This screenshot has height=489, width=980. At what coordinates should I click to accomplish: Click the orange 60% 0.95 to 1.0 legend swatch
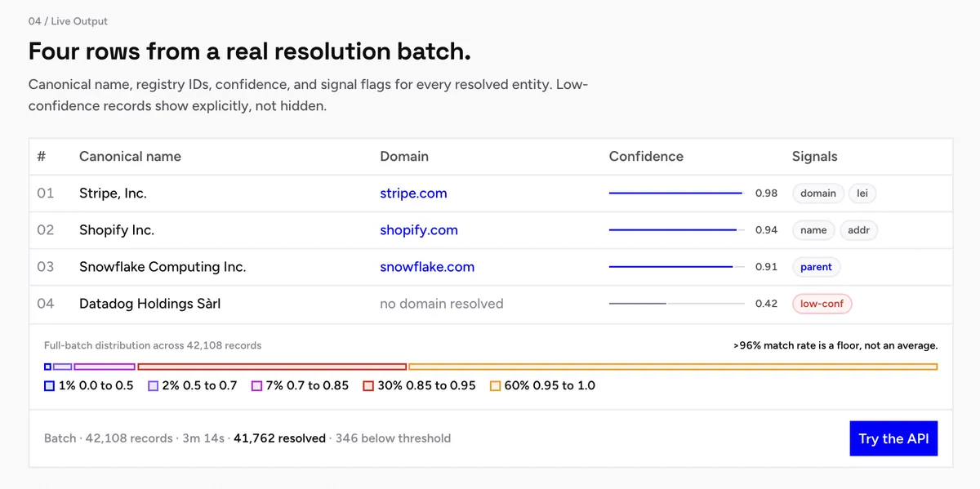[495, 385]
